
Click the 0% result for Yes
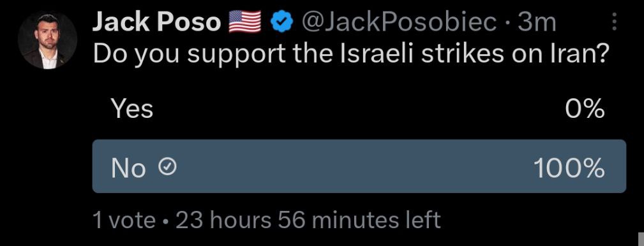(585, 110)
